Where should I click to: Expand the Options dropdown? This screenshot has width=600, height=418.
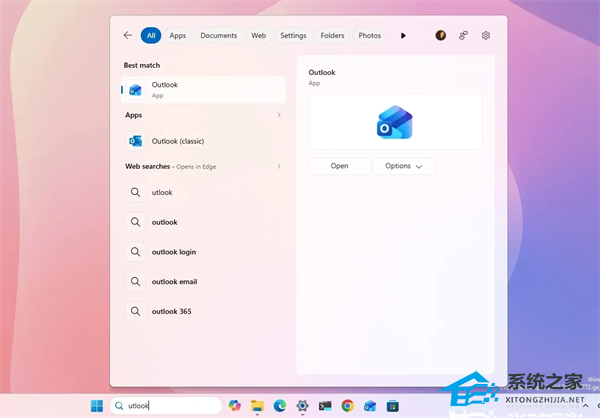[x=404, y=166]
